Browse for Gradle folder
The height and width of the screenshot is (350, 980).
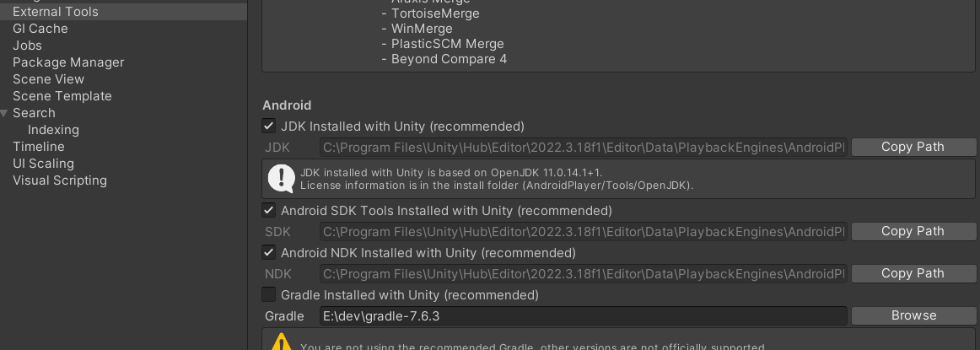(x=913, y=315)
